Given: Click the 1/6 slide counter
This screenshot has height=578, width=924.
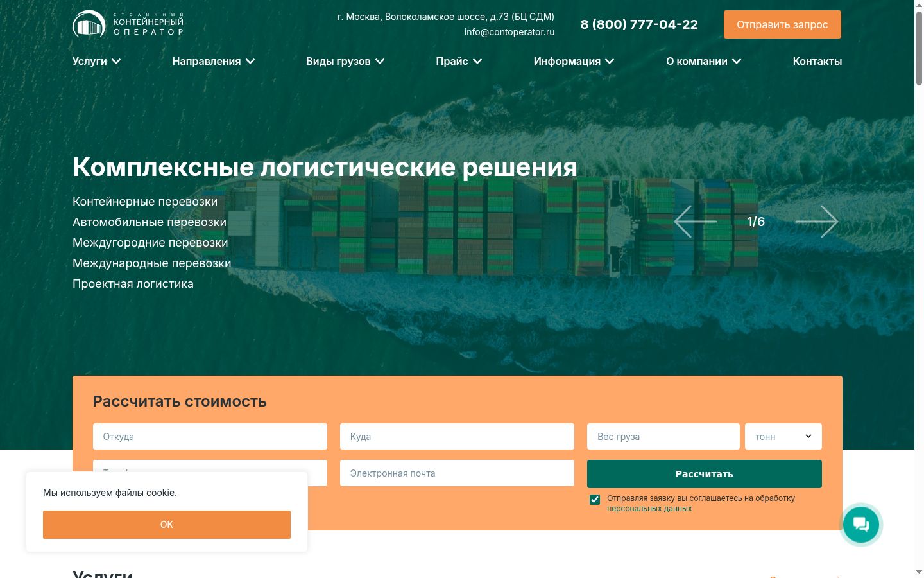Looking at the screenshot, I should [x=756, y=222].
